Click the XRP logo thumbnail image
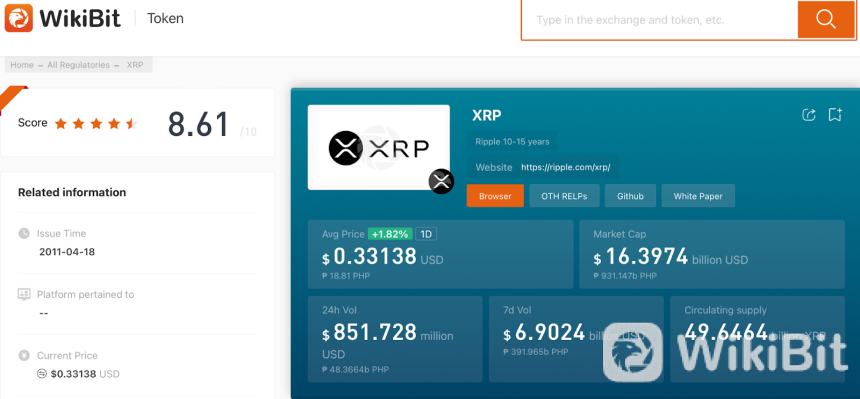Screen dimensions: 860x399 [x=378, y=147]
